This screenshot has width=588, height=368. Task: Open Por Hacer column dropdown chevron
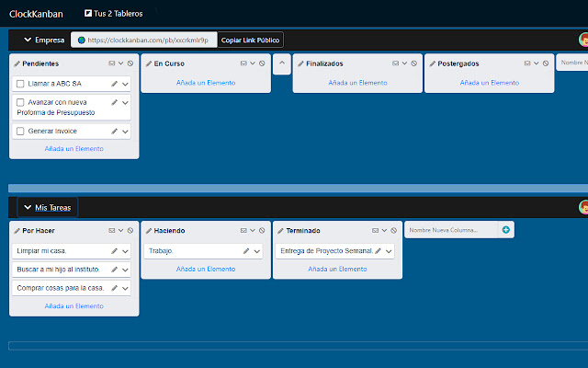point(120,230)
